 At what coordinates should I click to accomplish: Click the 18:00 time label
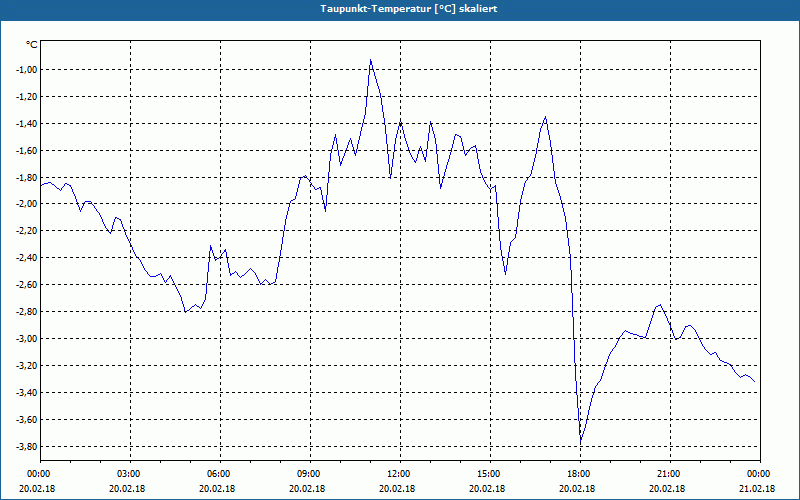[x=580, y=474]
